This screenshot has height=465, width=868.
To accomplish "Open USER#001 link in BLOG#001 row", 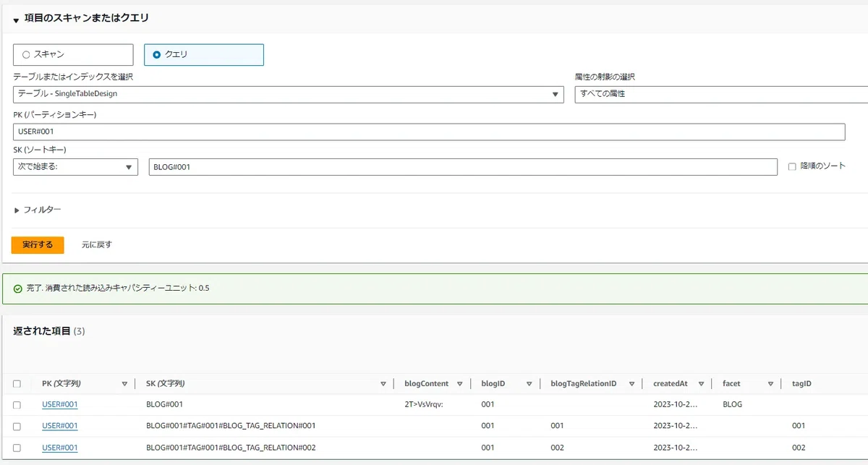I will (x=60, y=405).
